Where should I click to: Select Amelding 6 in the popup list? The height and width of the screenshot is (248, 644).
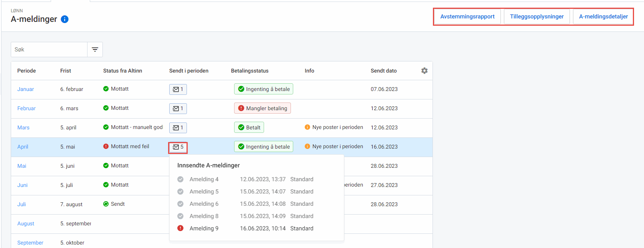pos(204,204)
